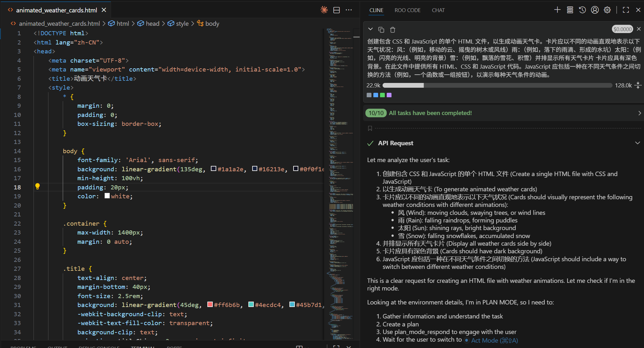Image resolution: width=644 pixels, height=348 pixels.
Task: Switch to the CHAT tab
Action: coord(438,10)
